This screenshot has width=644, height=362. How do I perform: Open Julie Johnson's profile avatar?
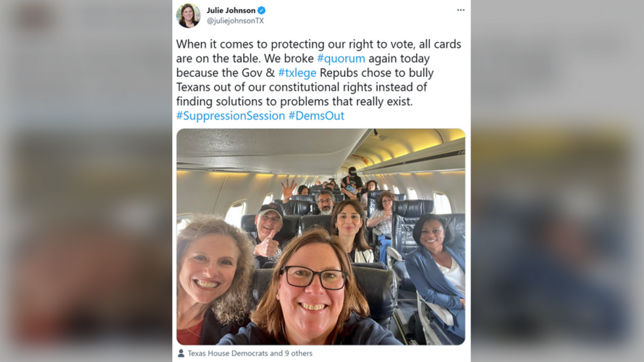point(189,15)
